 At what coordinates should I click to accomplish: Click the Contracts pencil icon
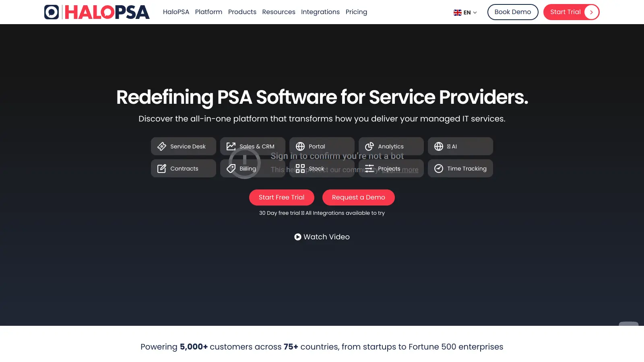[x=162, y=168]
